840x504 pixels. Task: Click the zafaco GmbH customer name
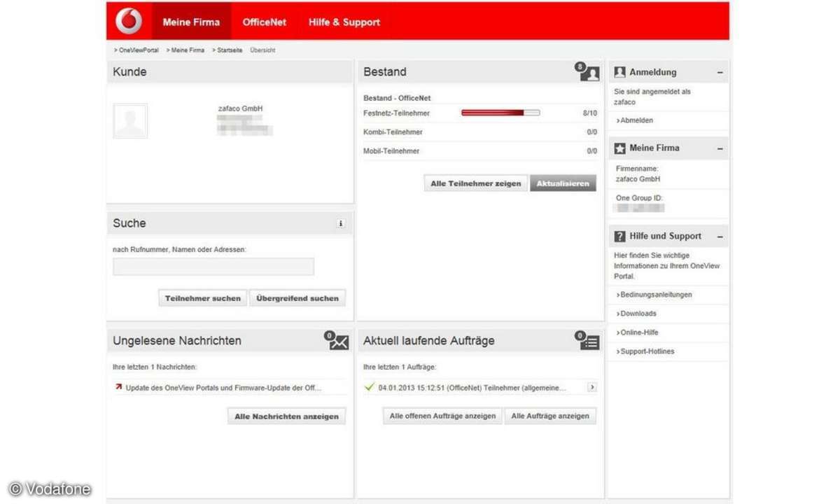point(241,108)
